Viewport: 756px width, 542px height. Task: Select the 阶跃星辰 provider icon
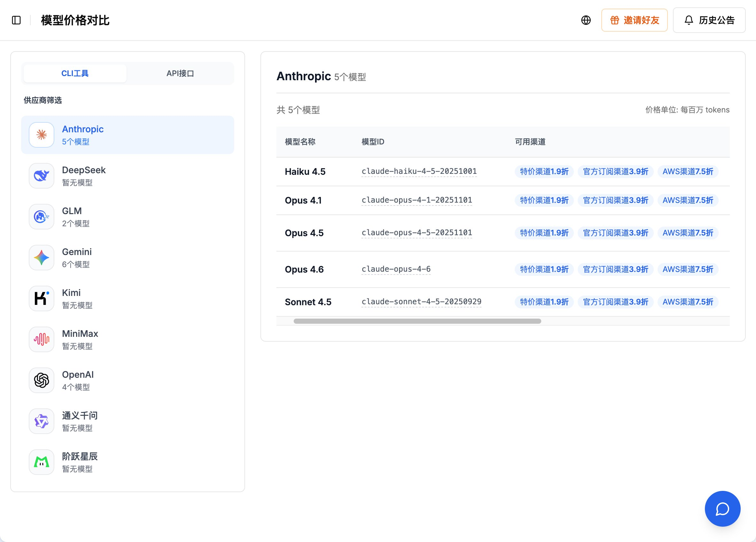41,462
